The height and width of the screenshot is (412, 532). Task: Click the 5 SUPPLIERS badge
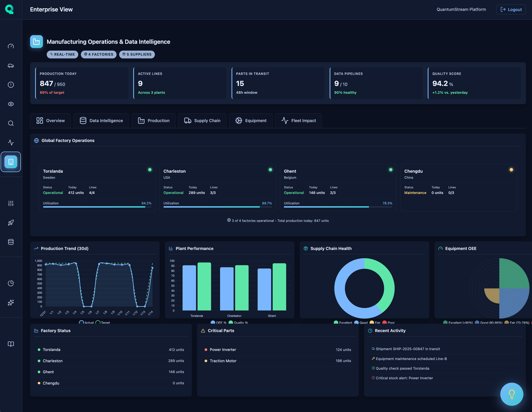[x=137, y=54]
